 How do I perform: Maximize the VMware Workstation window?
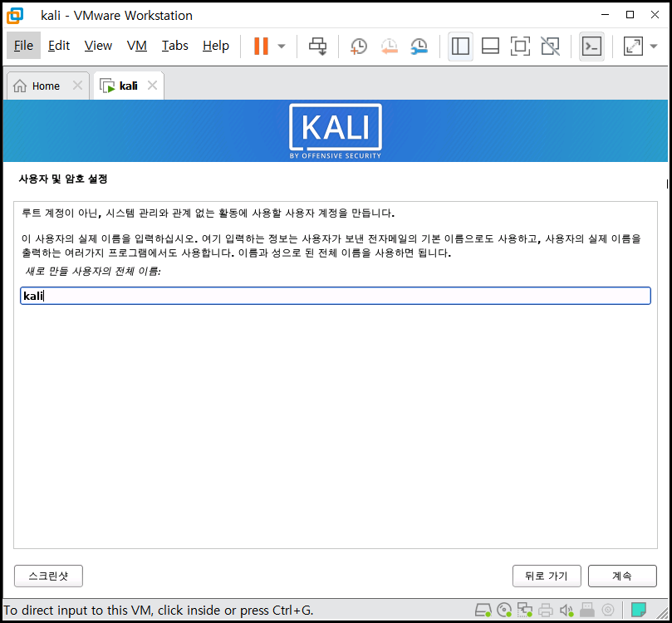pos(630,15)
